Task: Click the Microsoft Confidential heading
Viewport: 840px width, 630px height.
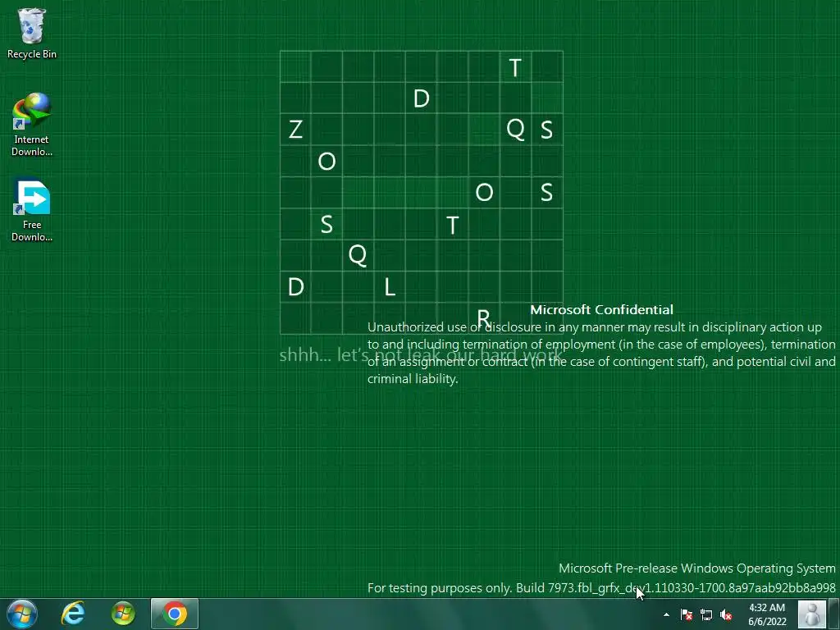Action: pyautogui.click(x=601, y=309)
